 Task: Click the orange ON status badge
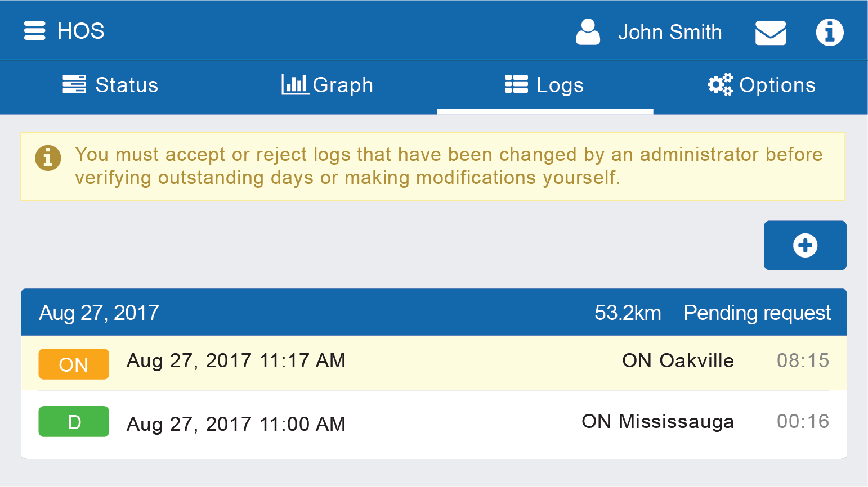click(x=74, y=364)
